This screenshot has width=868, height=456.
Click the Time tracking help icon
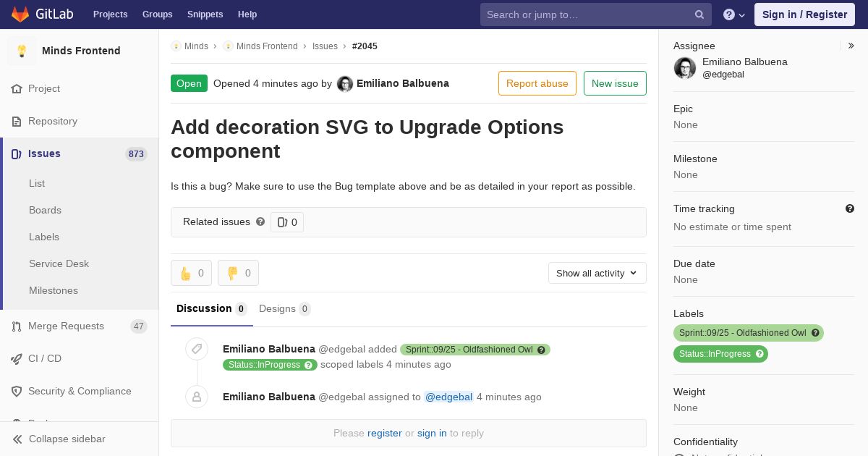point(850,208)
